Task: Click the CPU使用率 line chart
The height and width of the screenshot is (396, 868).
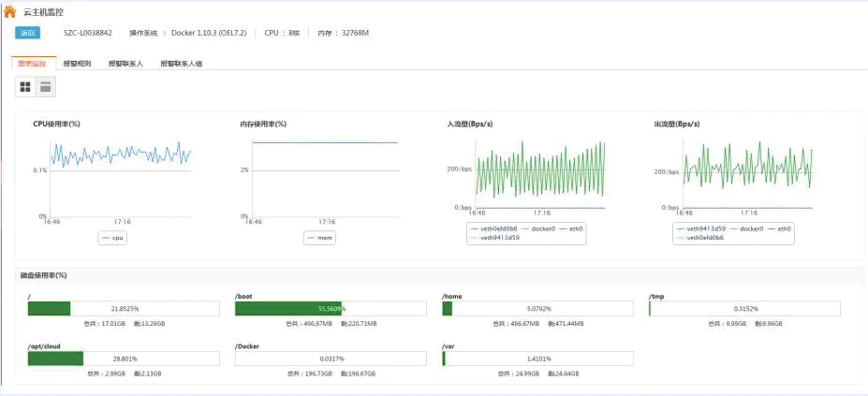Action: point(120,178)
